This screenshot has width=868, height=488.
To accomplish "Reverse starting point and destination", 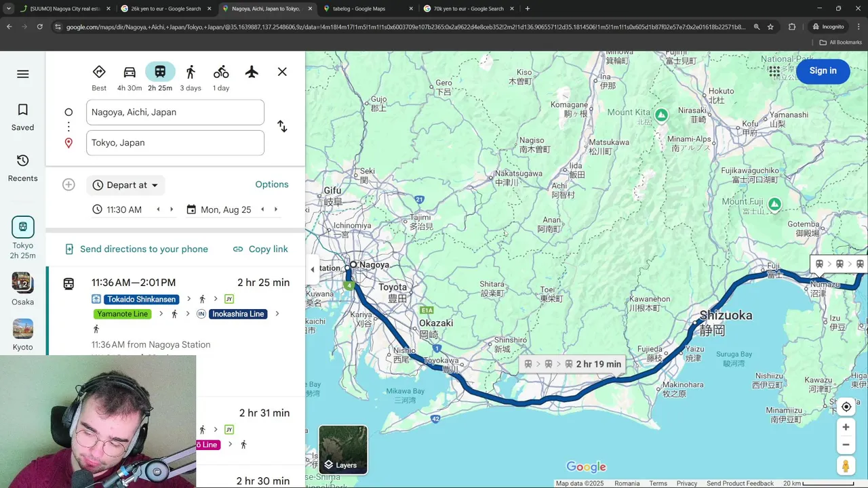I will click(x=282, y=127).
